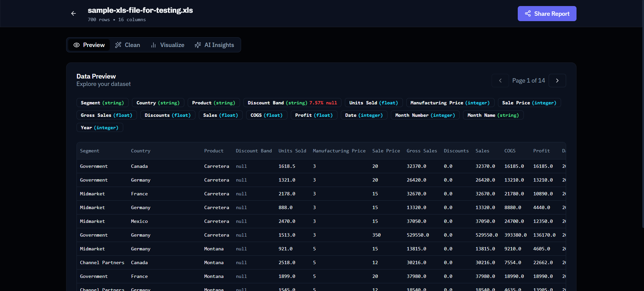Select the Sale Price (integer) chip
The height and width of the screenshot is (291, 644).
click(x=530, y=103)
